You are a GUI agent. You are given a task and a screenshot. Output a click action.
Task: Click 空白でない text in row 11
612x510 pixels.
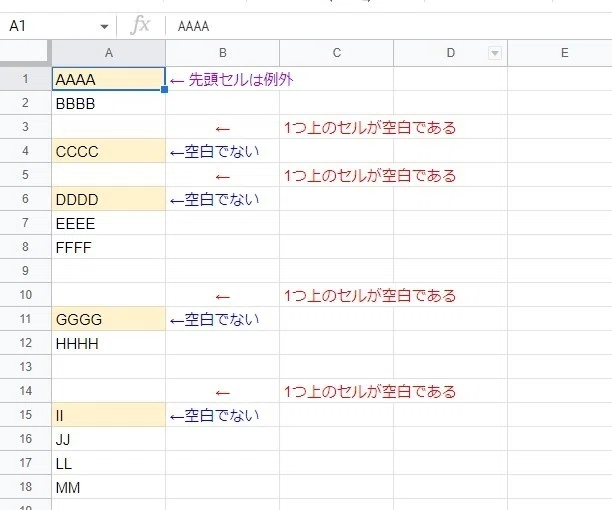[x=222, y=320]
